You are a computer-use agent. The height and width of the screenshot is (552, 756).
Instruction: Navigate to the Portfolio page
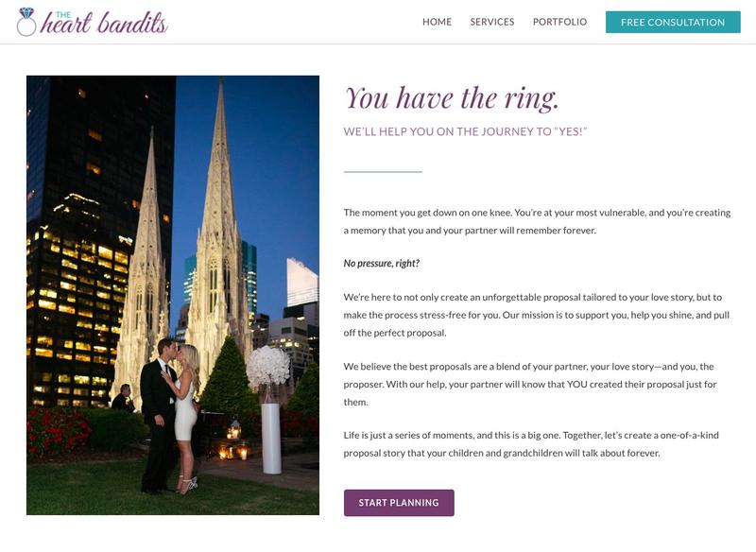559,22
